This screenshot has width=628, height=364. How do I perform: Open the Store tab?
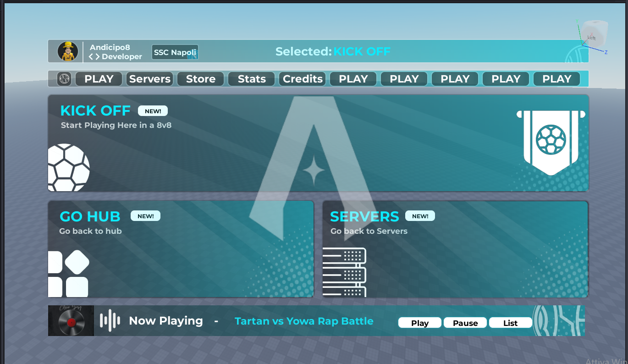tap(201, 79)
